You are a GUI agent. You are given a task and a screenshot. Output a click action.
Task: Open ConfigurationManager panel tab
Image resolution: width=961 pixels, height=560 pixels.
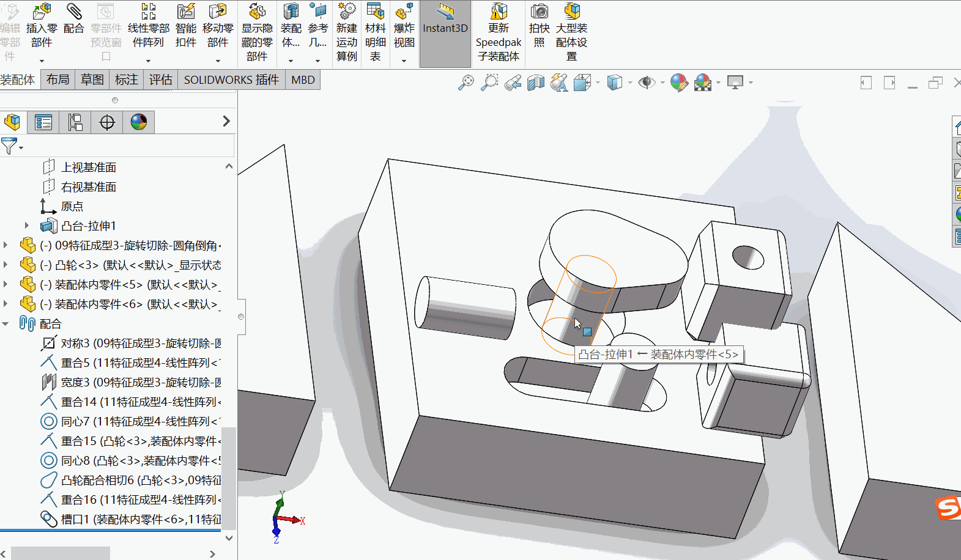point(75,122)
